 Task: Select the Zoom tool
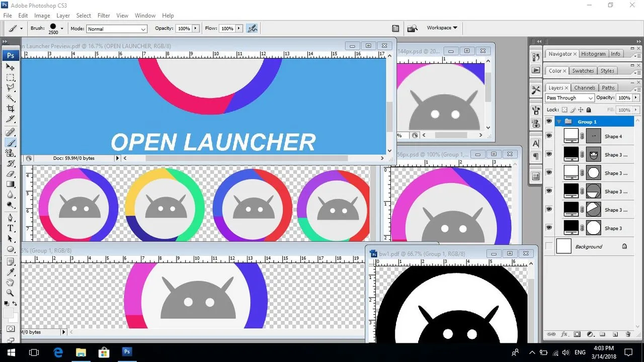[10, 293]
